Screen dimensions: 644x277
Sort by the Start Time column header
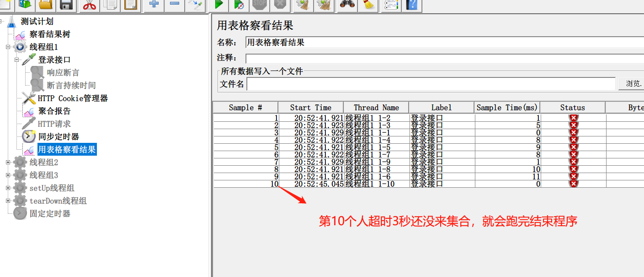pyautogui.click(x=311, y=108)
